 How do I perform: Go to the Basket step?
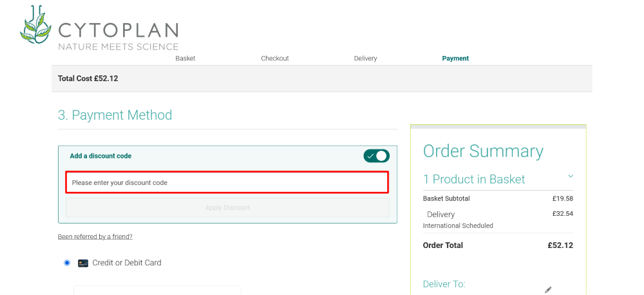(185, 59)
